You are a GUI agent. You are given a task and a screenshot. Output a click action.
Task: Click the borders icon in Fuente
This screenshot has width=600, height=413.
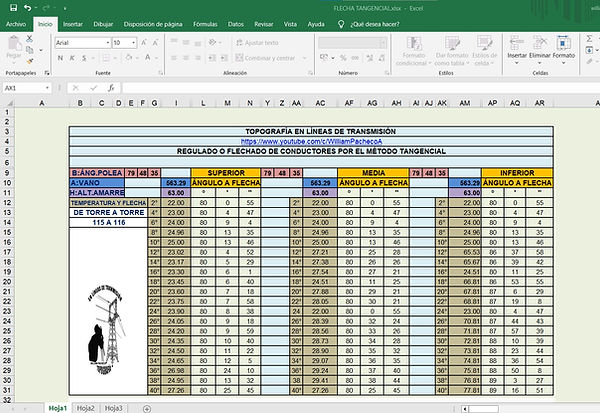coord(106,58)
